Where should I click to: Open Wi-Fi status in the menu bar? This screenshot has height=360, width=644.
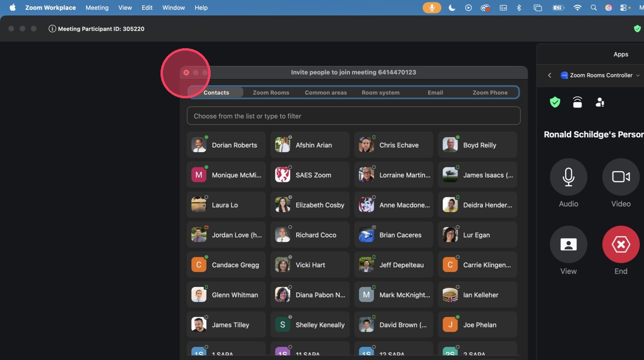pos(578,7)
